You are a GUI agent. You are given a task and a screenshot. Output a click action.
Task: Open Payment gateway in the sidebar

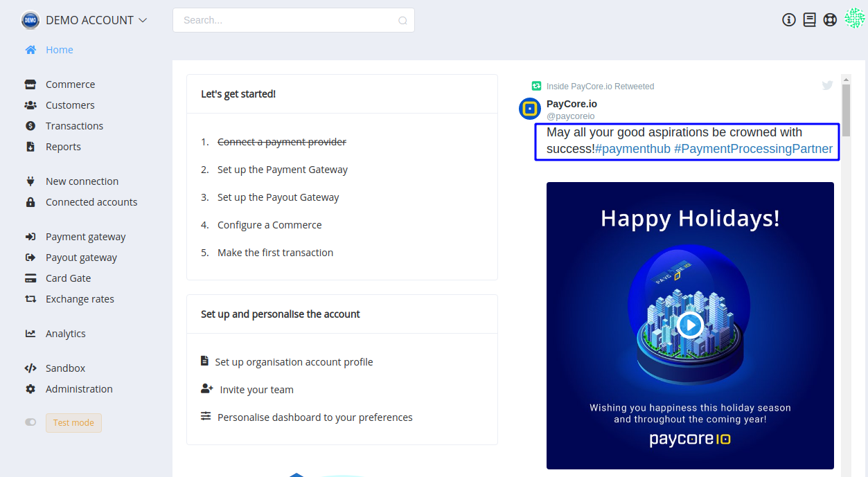click(86, 237)
